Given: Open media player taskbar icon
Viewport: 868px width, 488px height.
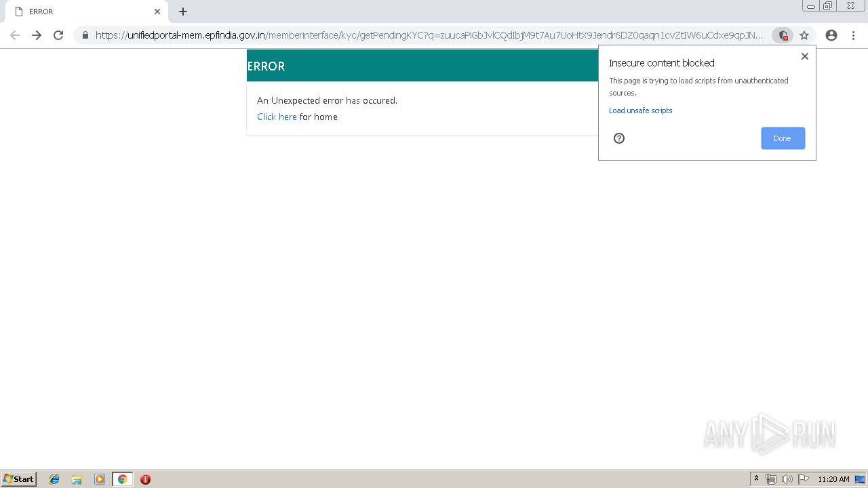Looking at the screenshot, I should 100,479.
